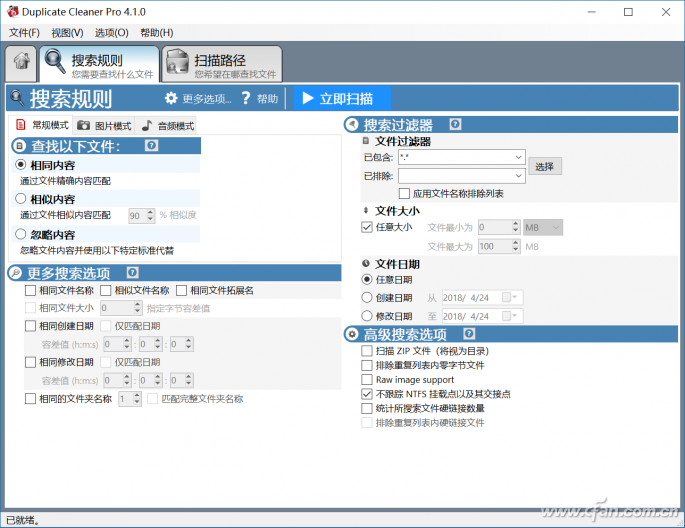Open the 已排除 filter dropdown
Image resolution: width=685 pixels, height=528 pixels.
click(x=518, y=176)
